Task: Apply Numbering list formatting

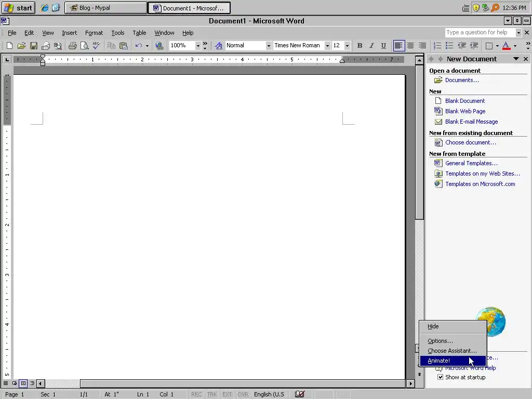Action: click(437, 46)
